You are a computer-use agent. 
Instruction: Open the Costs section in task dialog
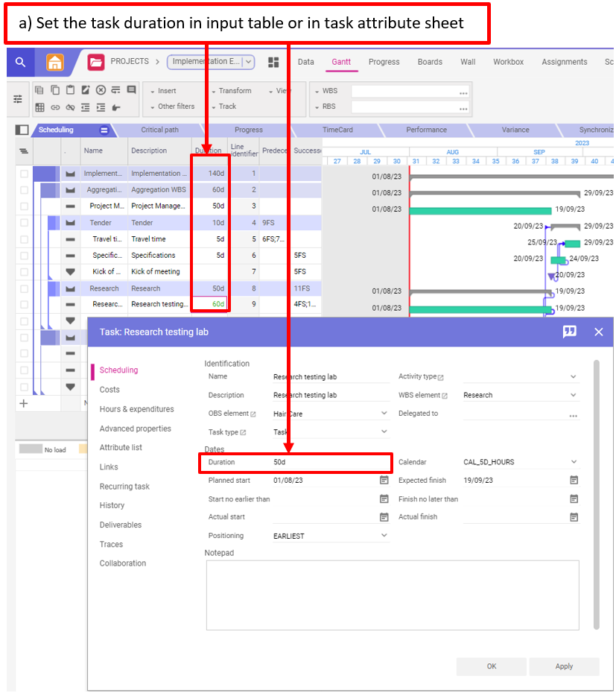[x=109, y=390]
